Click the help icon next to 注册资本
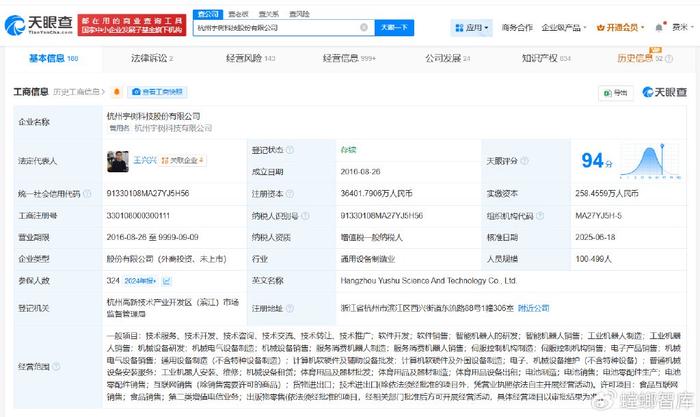Image resolution: width=700 pixels, height=417 pixels. (290, 194)
